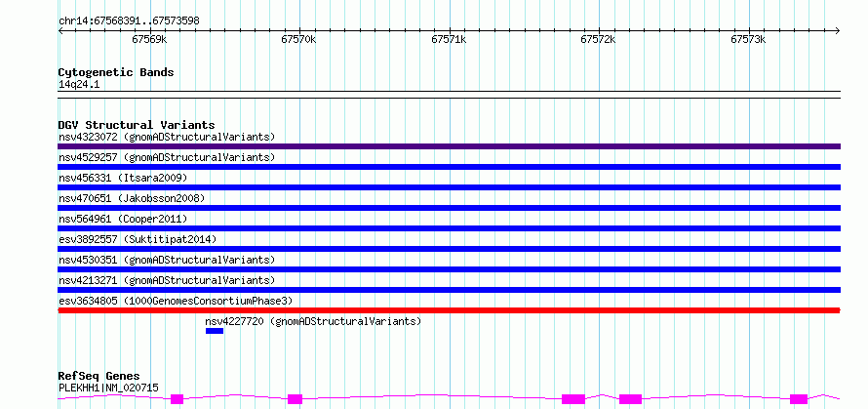Screen dimensions: 868x409
Task: Open variant label nsv4529257
Action: pyautogui.click(x=167, y=157)
